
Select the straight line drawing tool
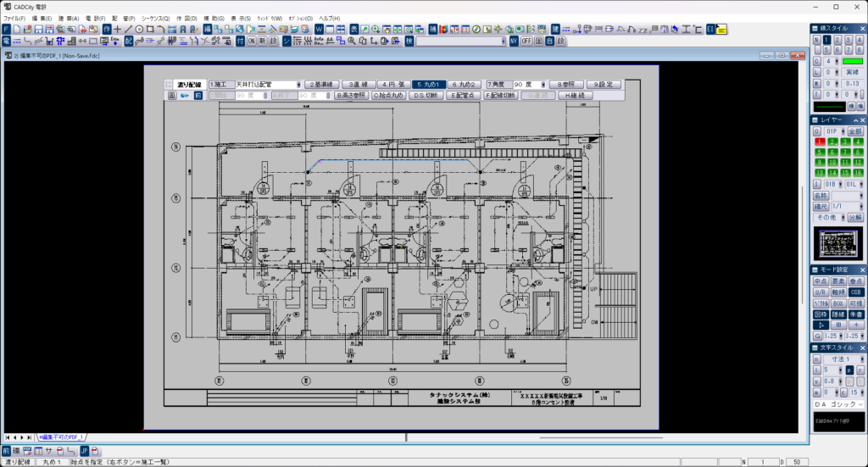[x=128, y=29]
